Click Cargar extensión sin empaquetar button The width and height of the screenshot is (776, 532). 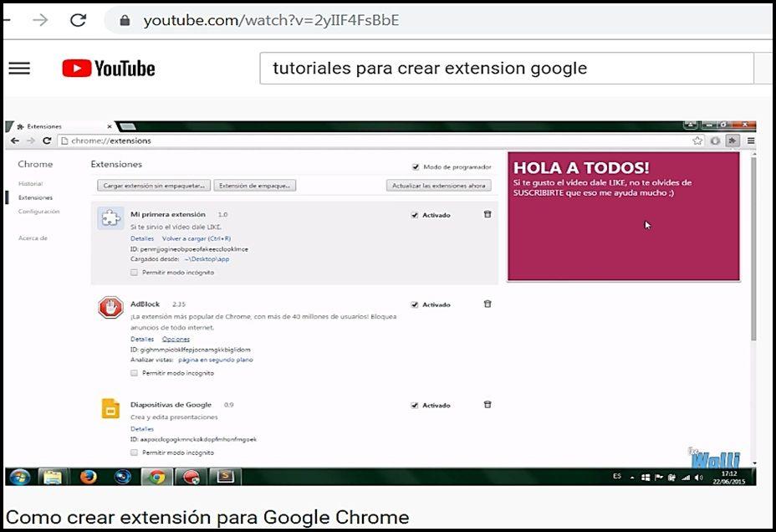153,186
